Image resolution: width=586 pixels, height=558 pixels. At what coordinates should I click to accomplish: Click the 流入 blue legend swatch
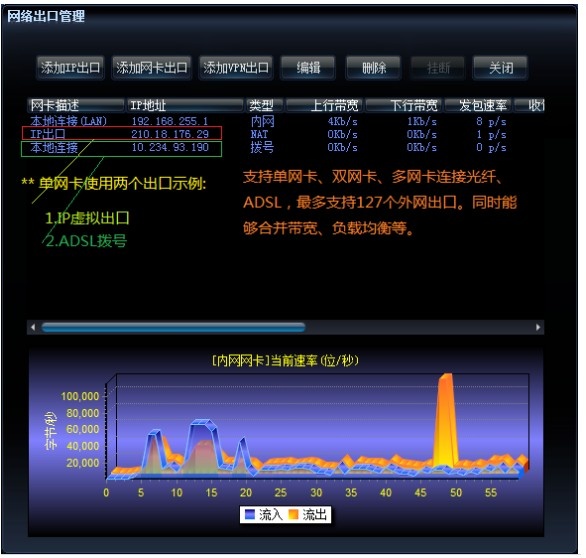(250, 515)
